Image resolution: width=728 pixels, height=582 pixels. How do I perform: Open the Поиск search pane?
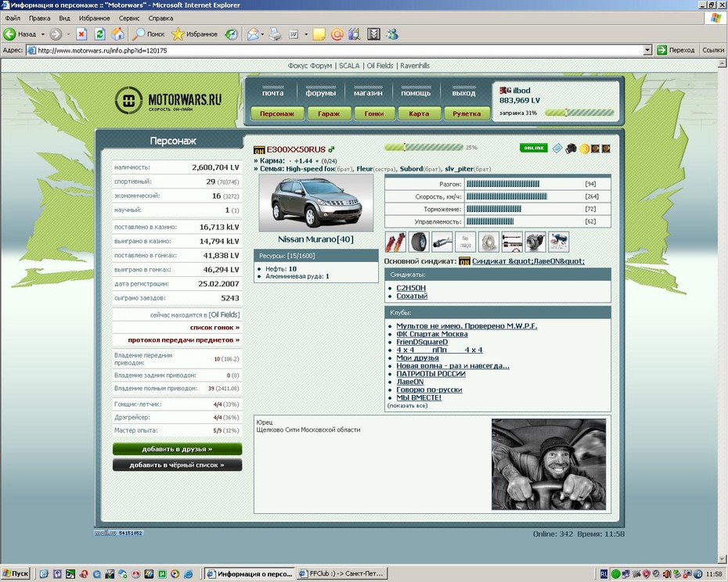tap(148, 34)
